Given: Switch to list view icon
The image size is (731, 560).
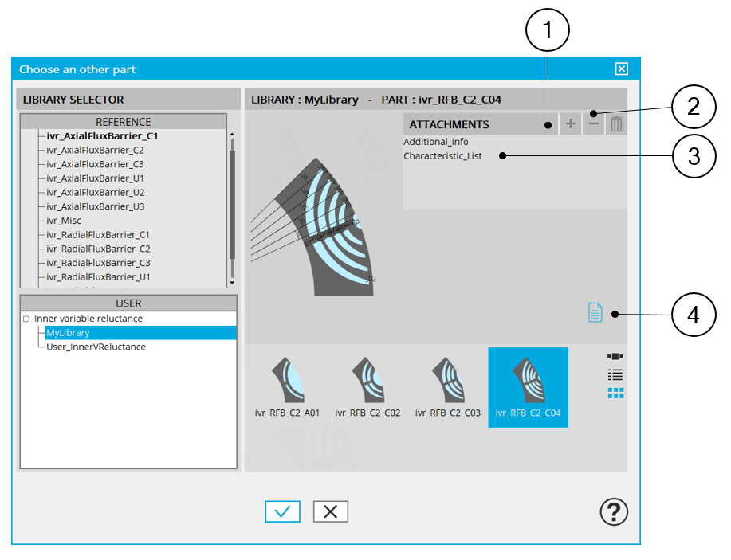Looking at the screenshot, I should tap(615, 374).
